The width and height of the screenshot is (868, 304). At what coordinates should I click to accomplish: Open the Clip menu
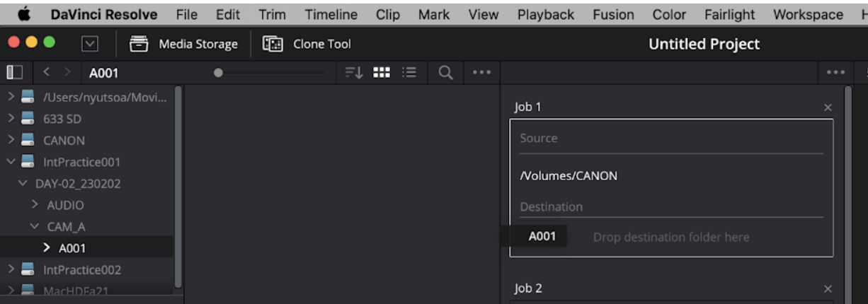388,14
